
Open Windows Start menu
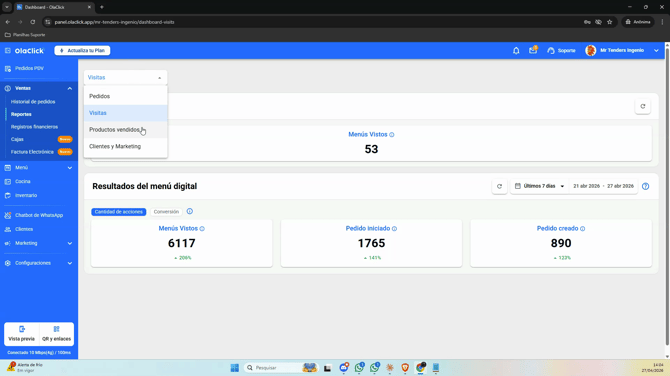235,367
